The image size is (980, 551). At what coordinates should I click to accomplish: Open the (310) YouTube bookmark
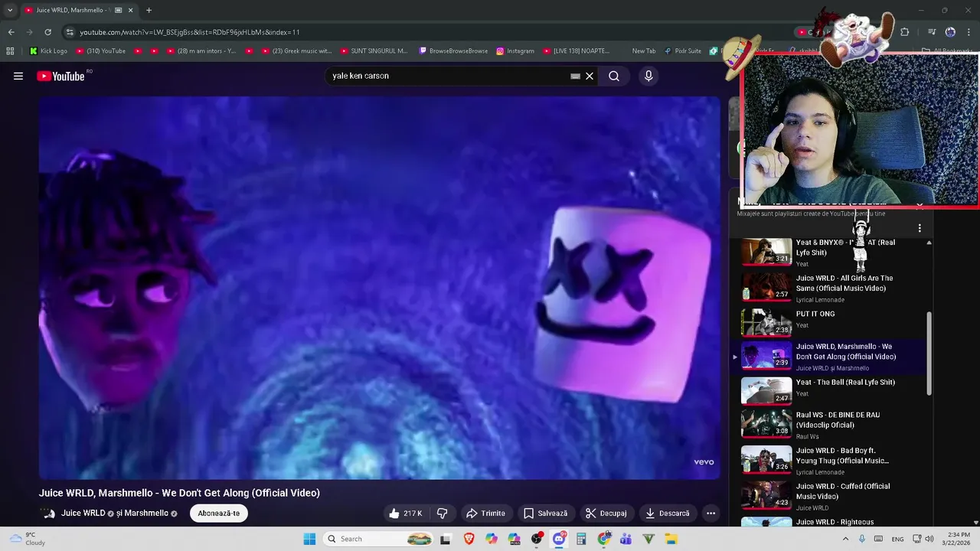[x=100, y=51]
